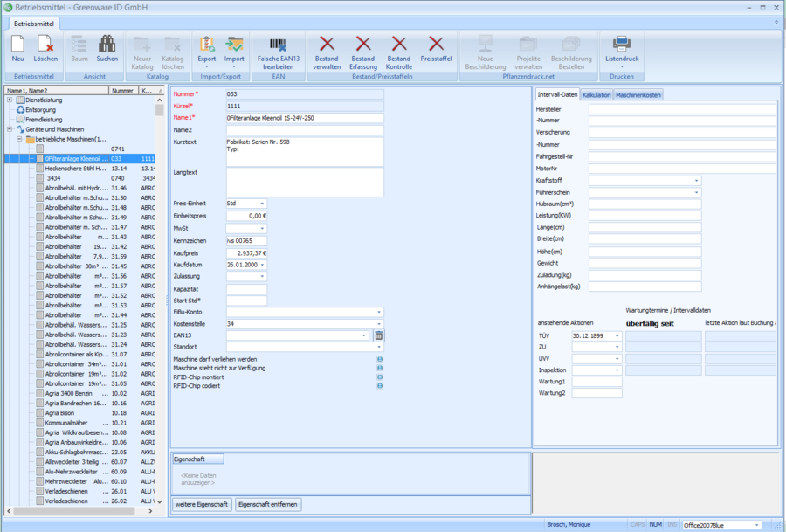Open the MwSt dropdown
786x532 pixels.
coord(262,229)
